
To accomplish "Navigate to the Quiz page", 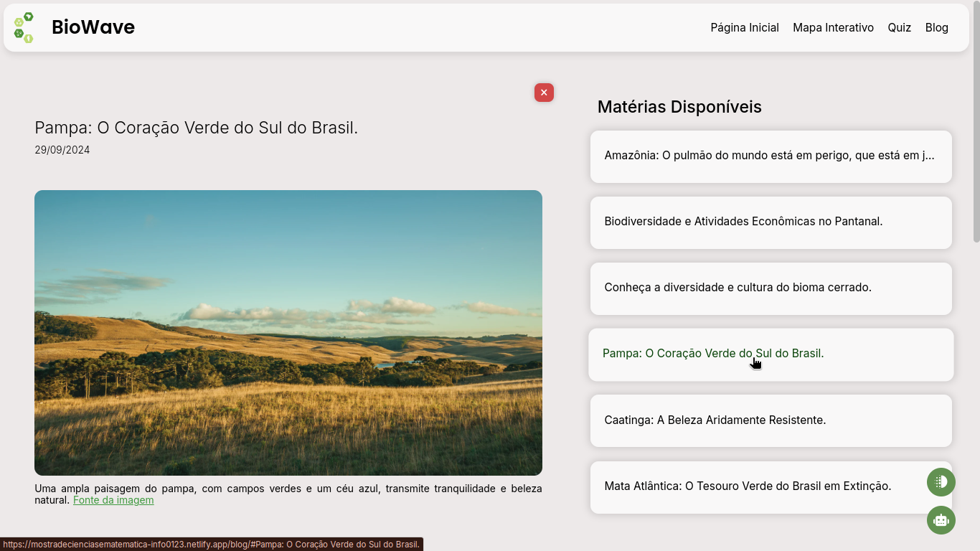I will 899,27.
